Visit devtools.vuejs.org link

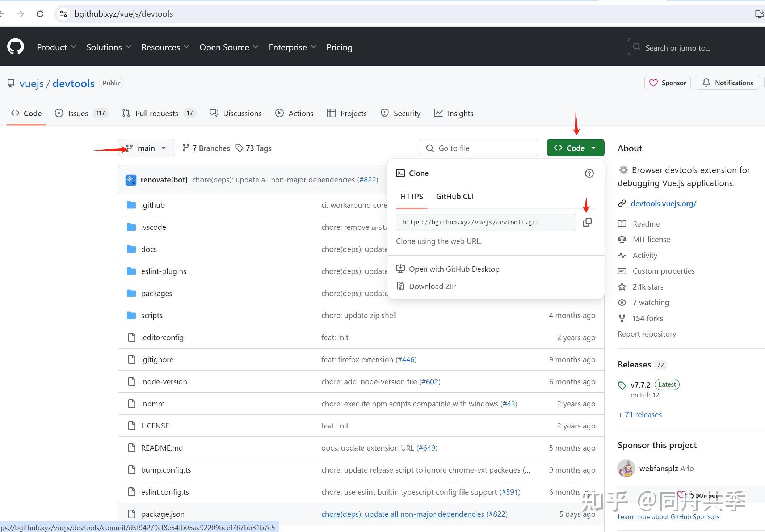[x=663, y=203]
